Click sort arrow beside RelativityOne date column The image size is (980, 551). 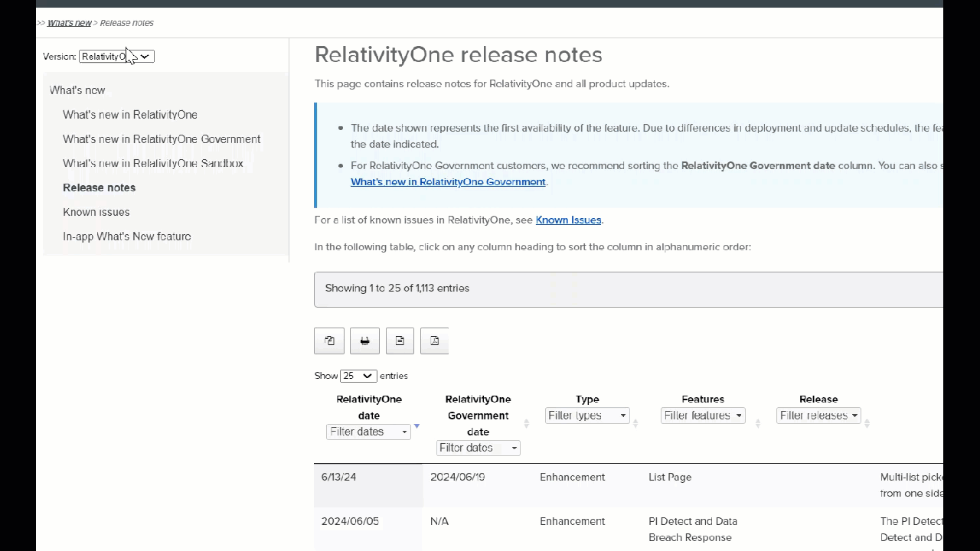tap(416, 426)
